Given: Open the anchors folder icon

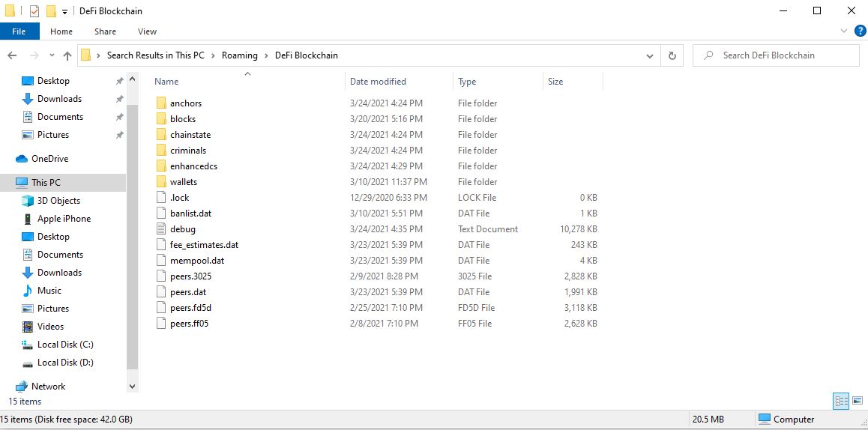Looking at the screenshot, I should click(x=161, y=103).
